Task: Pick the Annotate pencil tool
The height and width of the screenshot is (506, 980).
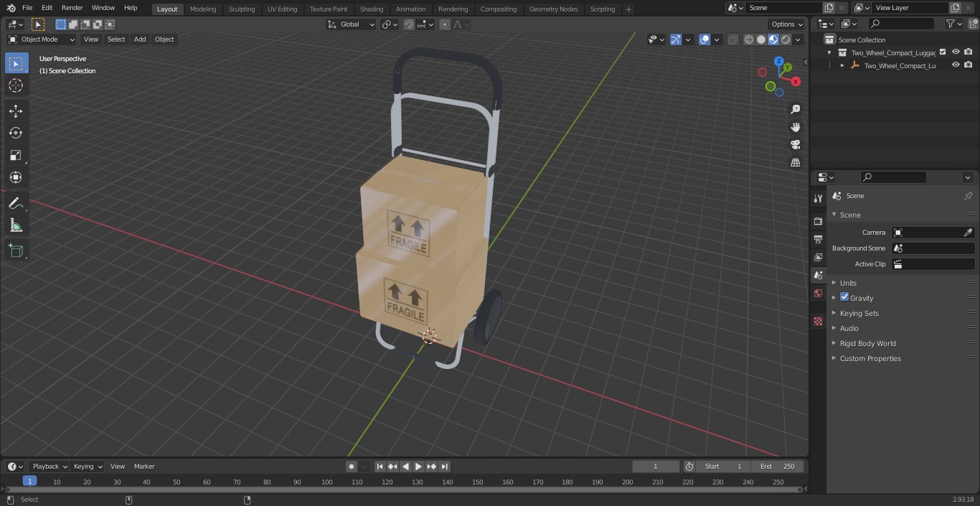Action: click(x=16, y=204)
